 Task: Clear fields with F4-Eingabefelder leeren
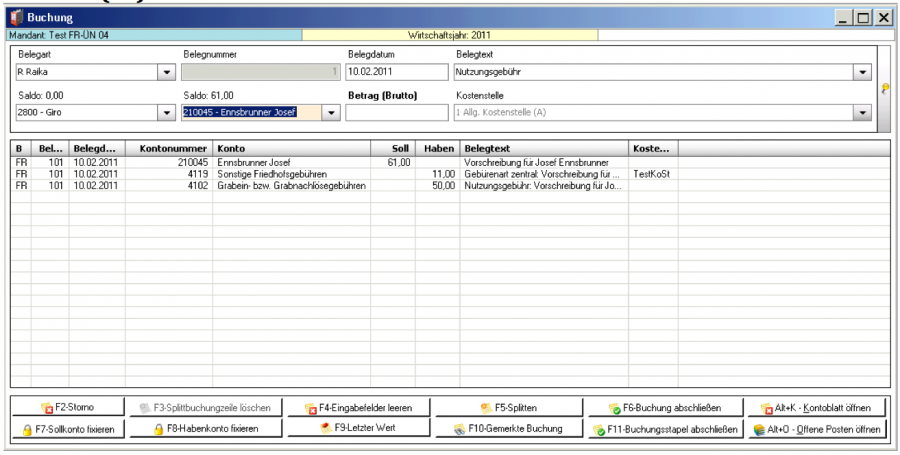359,407
